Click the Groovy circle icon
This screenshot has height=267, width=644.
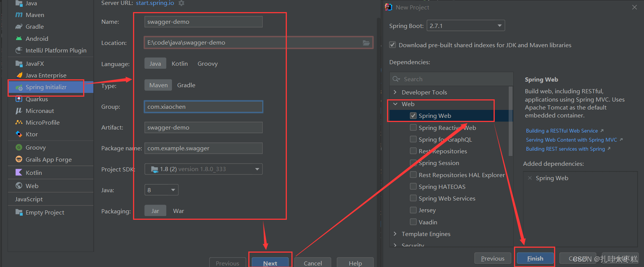click(x=19, y=147)
